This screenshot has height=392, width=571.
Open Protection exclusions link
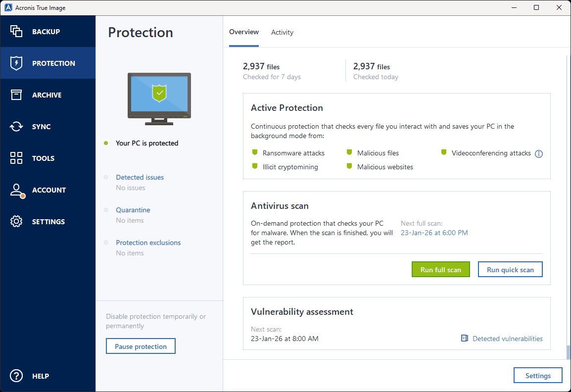coord(148,243)
